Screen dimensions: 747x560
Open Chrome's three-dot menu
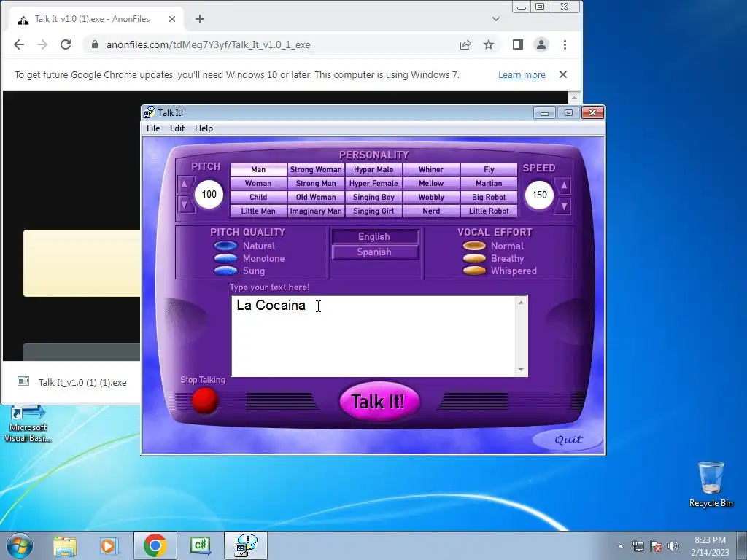tap(565, 44)
